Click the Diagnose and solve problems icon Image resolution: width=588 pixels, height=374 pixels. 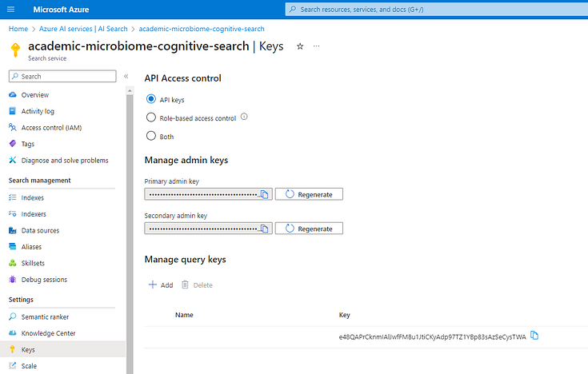12,160
